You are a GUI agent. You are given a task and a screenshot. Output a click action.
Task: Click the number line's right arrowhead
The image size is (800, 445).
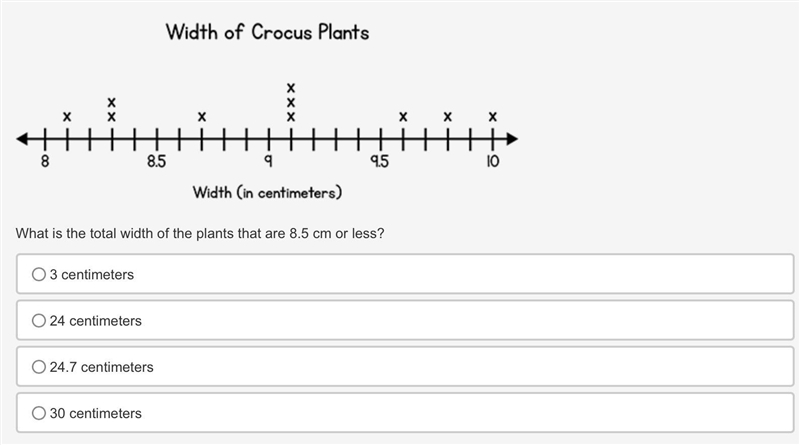tap(512, 139)
